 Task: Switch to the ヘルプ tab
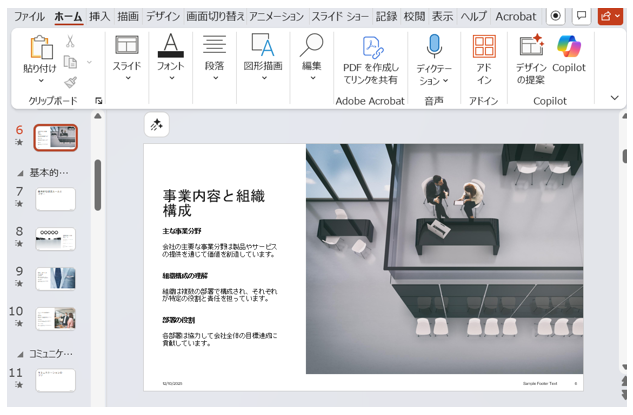pos(474,17)
